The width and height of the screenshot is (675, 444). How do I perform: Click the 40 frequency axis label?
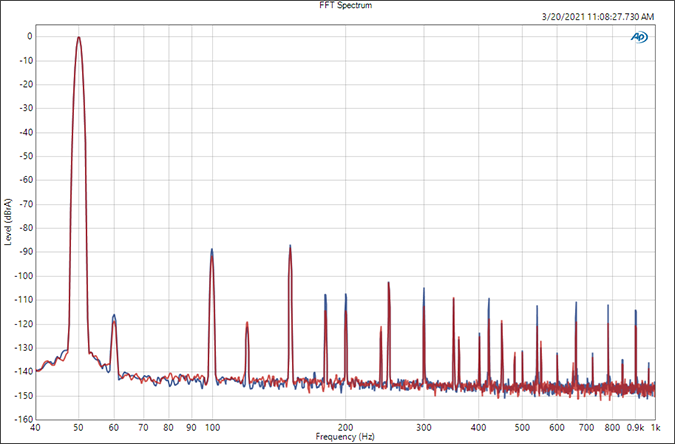pos(35,428)
